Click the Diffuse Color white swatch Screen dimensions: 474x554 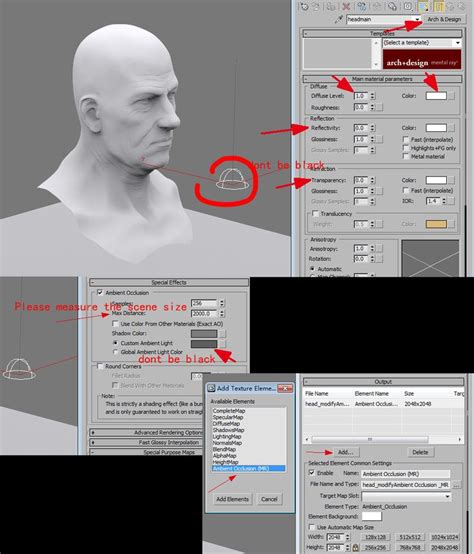(x=436, y=96)
